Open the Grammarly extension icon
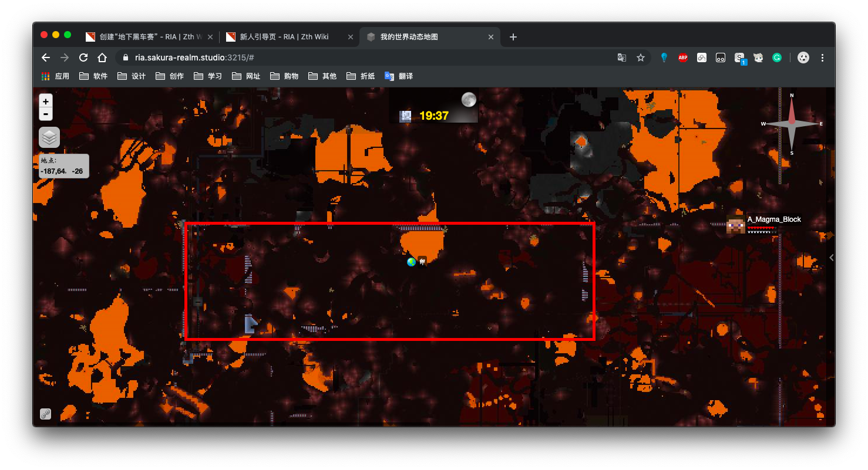Viewport: 868px width, 470px height. [x=777, y=58]
